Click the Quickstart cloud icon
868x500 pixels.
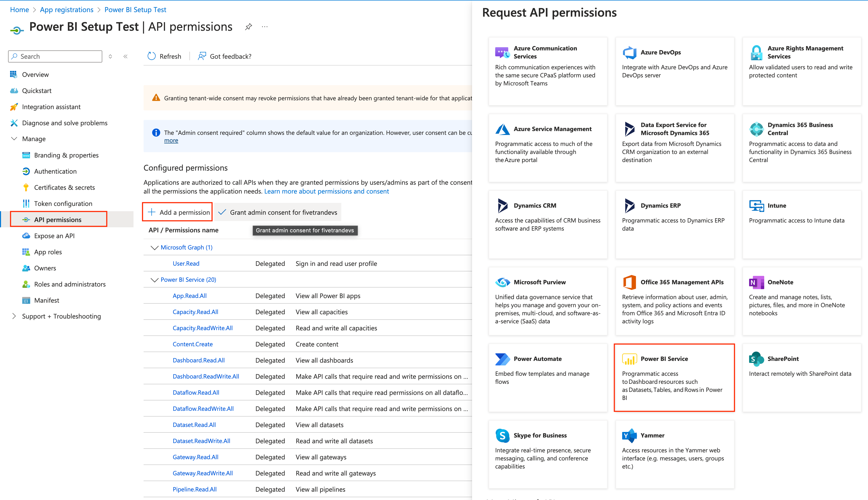coord(14,91)
